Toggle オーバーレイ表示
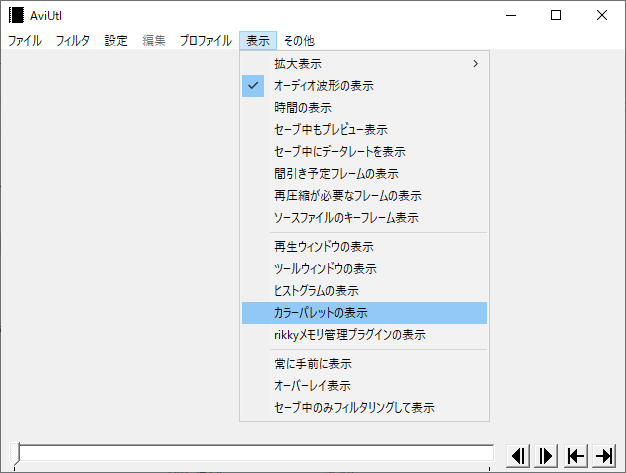This screenshot has width=626, height=473. (x=365, y=386)
